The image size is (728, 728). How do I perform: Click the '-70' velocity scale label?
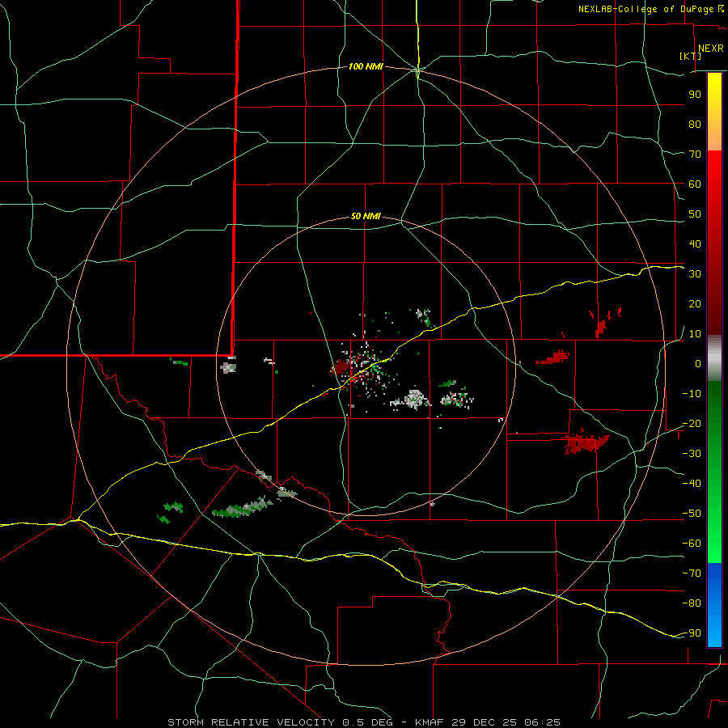pyautogui.click(x=692, y=574)
